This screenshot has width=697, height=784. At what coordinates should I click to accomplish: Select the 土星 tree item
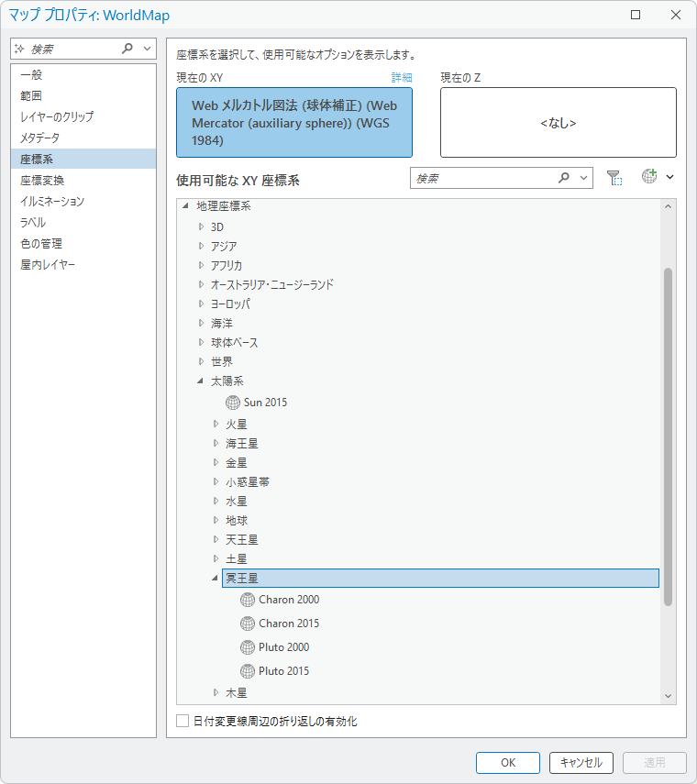236,559
